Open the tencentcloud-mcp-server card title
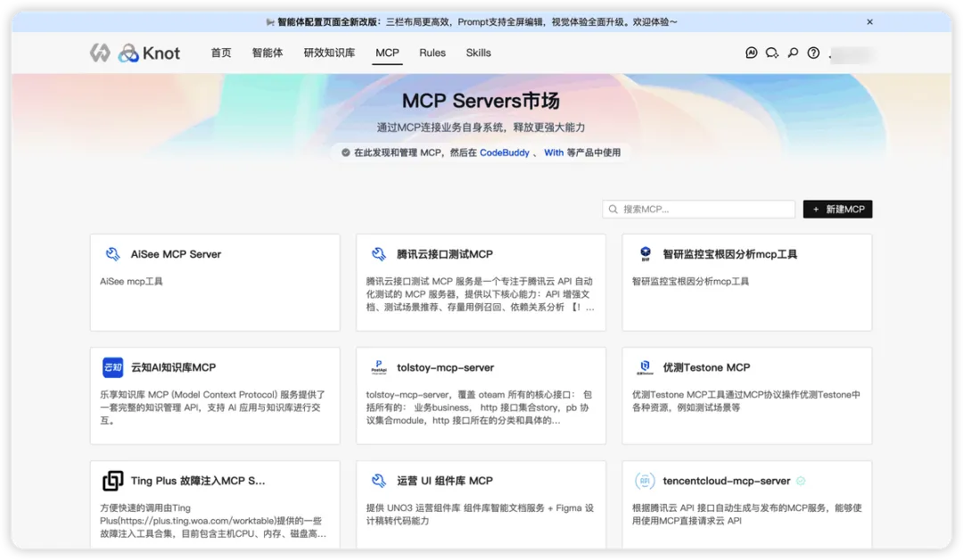 pyautogui.click(x=727, y=481)
